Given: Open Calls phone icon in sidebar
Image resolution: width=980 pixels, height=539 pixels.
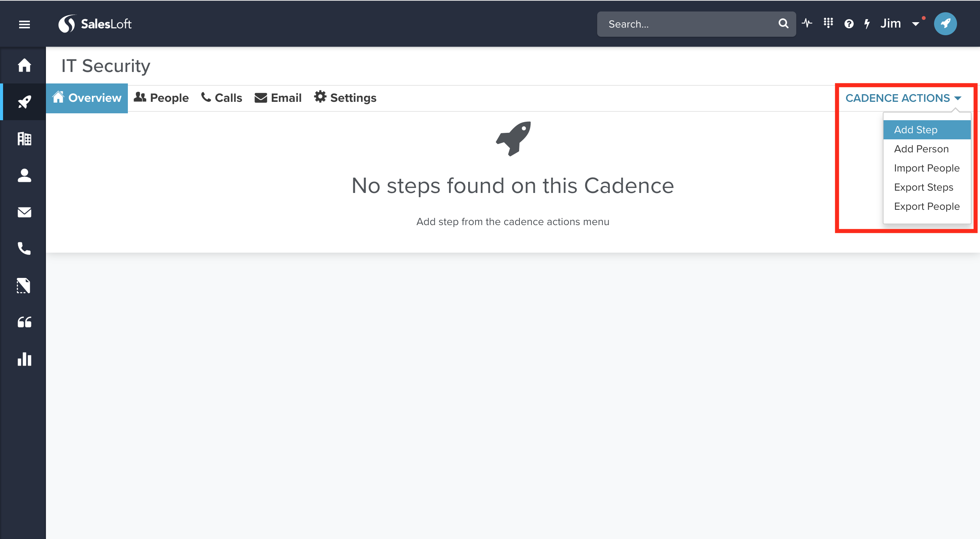Looking at the screenshot, I should click(x=24, y=249).
